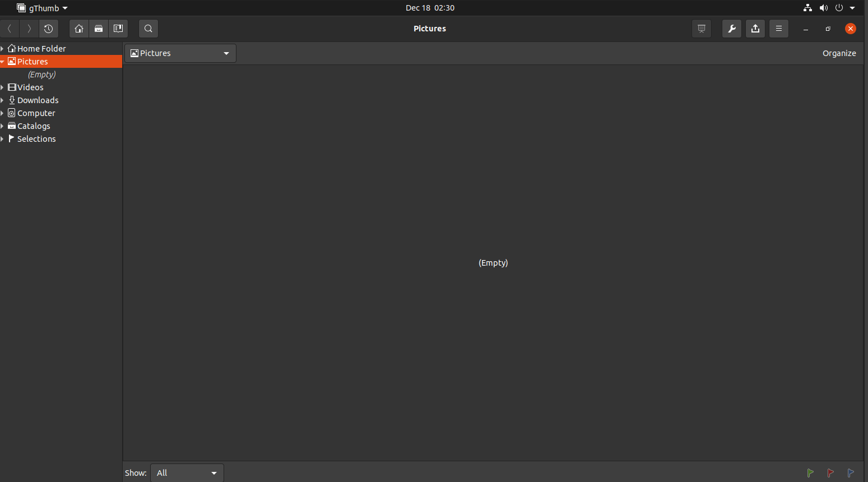Viewport: 868px width, 482px height.
Task: Select Computer in sidebar
Action: coord(61,113)
